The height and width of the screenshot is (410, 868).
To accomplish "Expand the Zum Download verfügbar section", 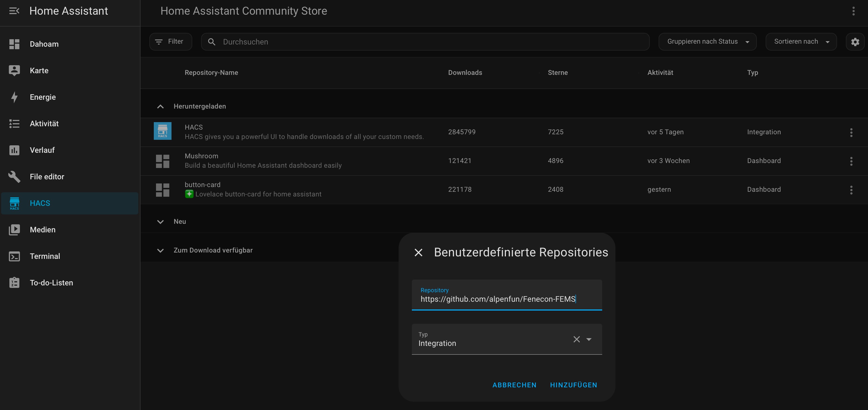I will tap(160, 250).
